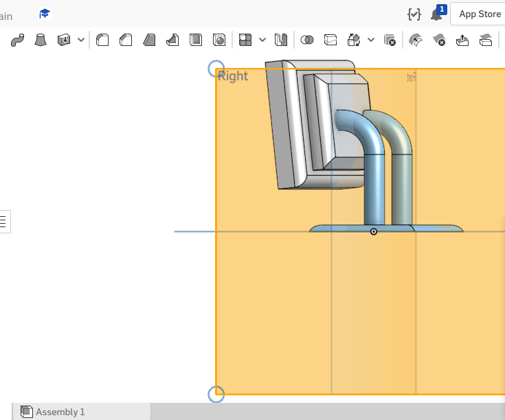Viewport: 505px width, 420px height.
Task: Select the Sweep tool
Action: click(18, 40)
